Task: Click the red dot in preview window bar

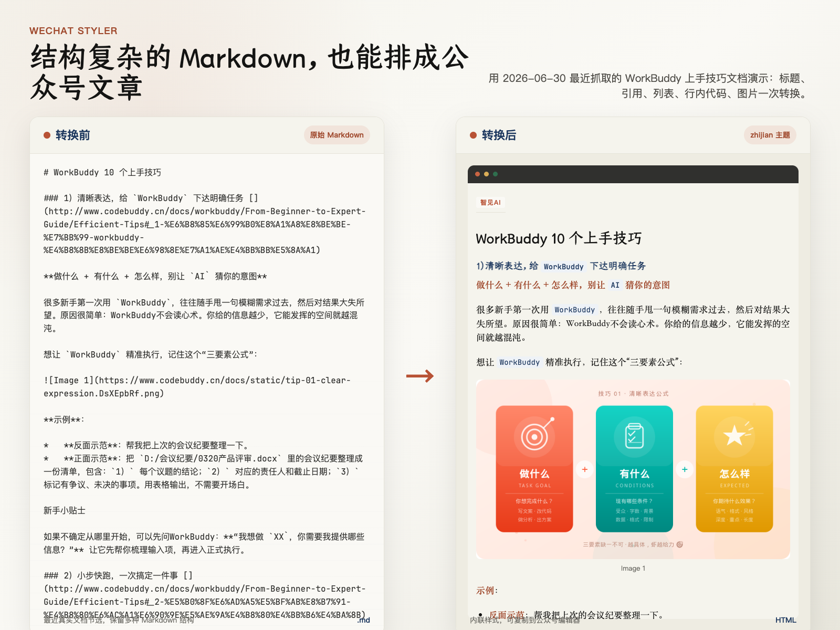Action: click(x=478, y=174)
